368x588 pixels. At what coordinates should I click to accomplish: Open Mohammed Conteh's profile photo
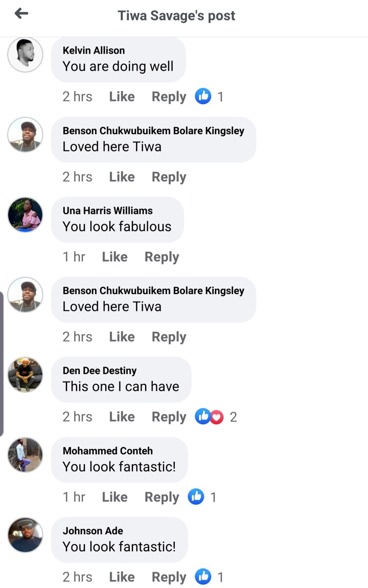click(x=25, y=455)
